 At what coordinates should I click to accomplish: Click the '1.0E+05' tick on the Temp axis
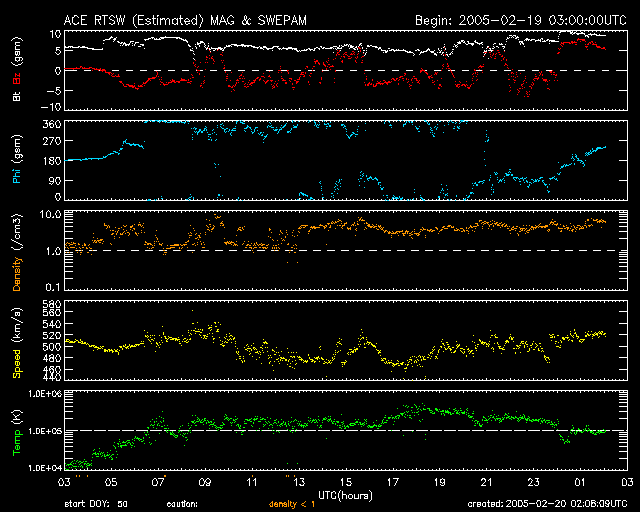pyautogui.click(x=45, y=431)
